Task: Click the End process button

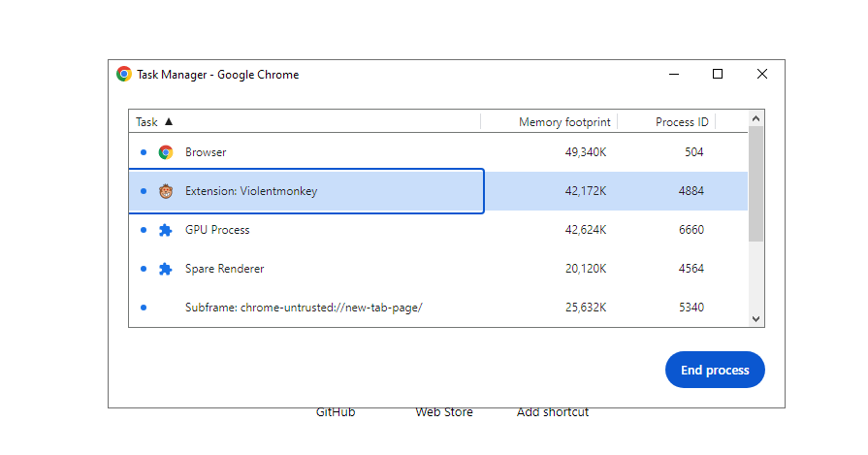Action: tap(715, 370)
